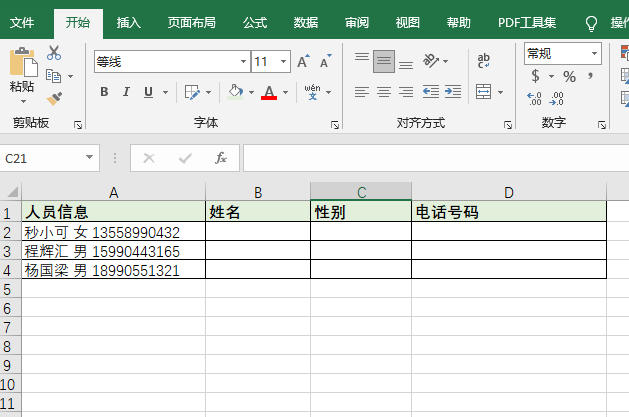The image size is (629, 417).
Task: Open the 文件 menu
Action: coord(22,22)
